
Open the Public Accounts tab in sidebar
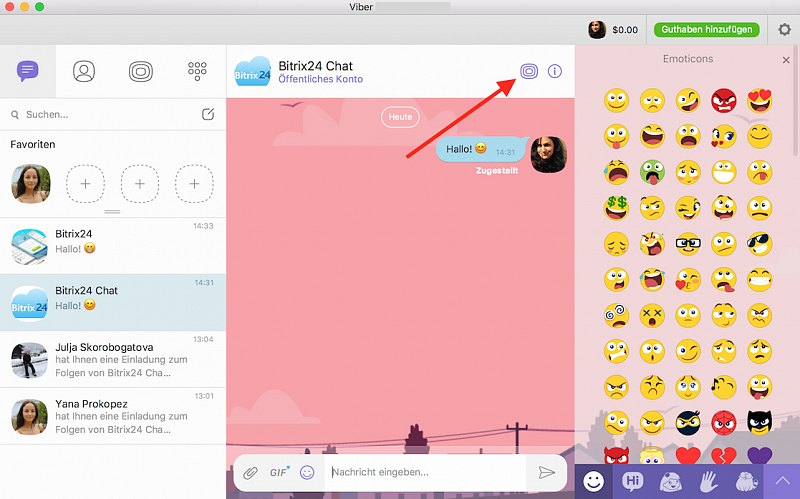[x=141, y=71]
